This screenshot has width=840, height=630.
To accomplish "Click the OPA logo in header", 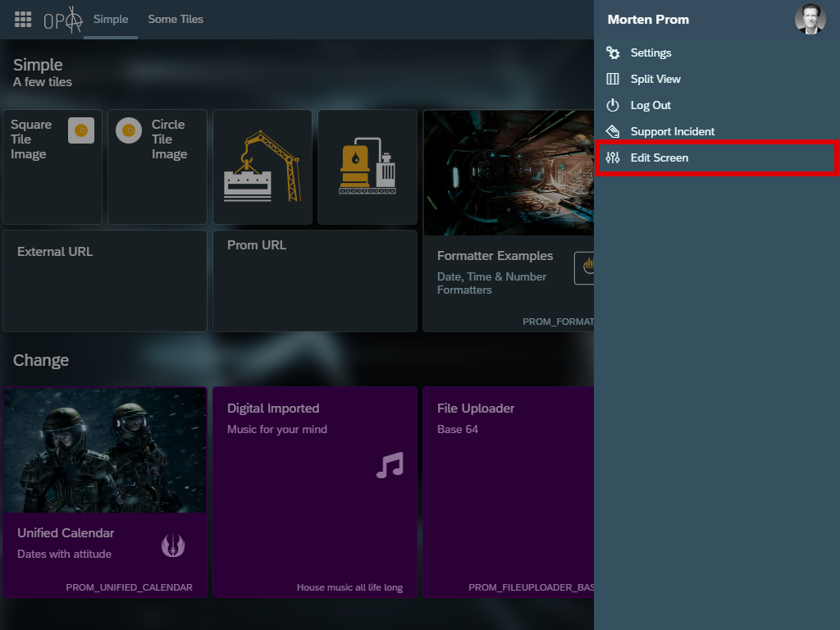I will [x=63, y=20].
